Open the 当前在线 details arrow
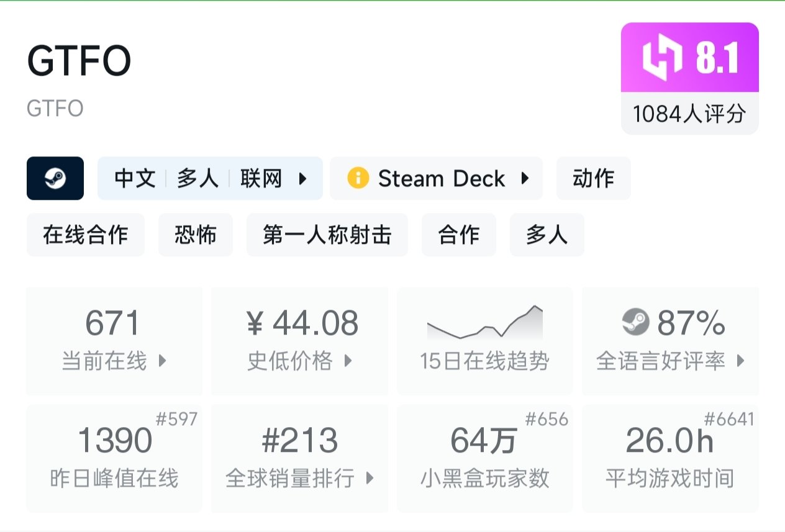 pyautogui.click(x=163, y=361)
